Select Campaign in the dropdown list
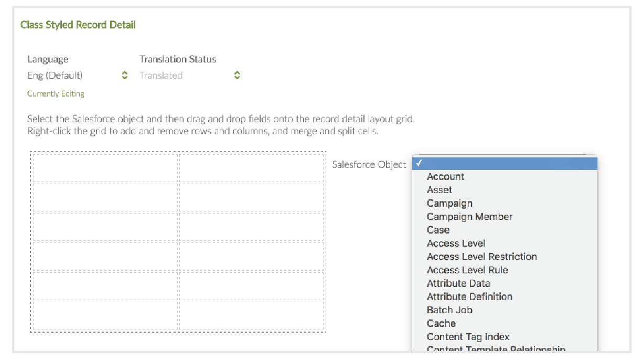The height and width of the screenshot is (361, 644). tap(449, 203)
